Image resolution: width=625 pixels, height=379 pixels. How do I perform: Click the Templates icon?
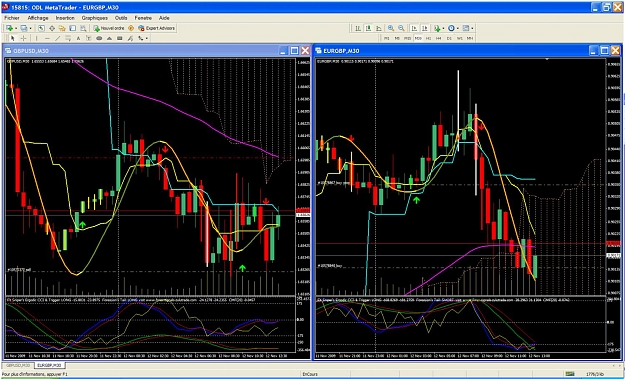tap(466, 28)
